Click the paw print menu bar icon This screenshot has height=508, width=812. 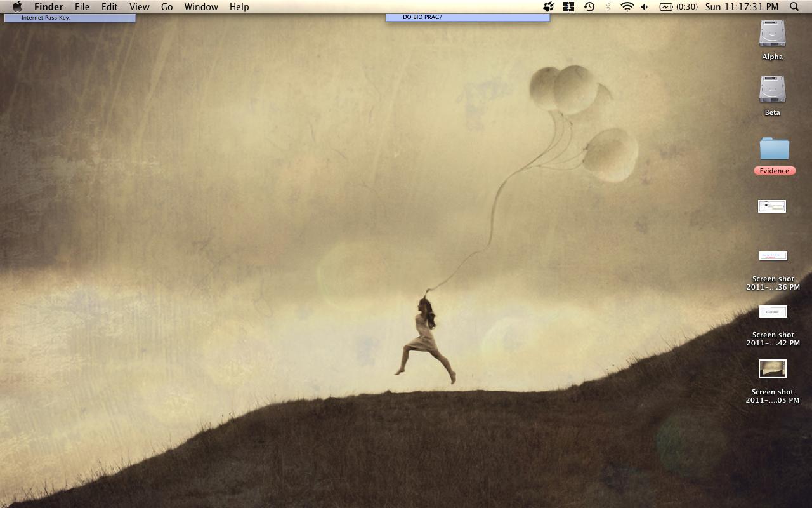(549, 7)
